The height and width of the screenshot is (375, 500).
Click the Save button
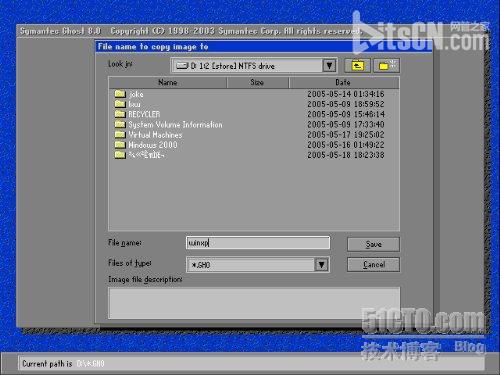[x=373, y=244]
